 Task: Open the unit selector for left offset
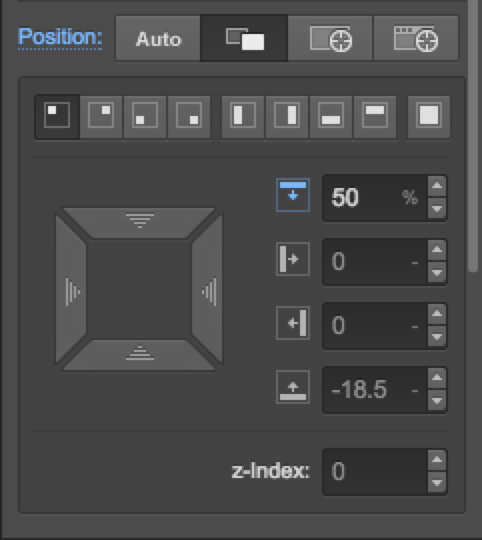pyautogui.click(x=415, y=262)
